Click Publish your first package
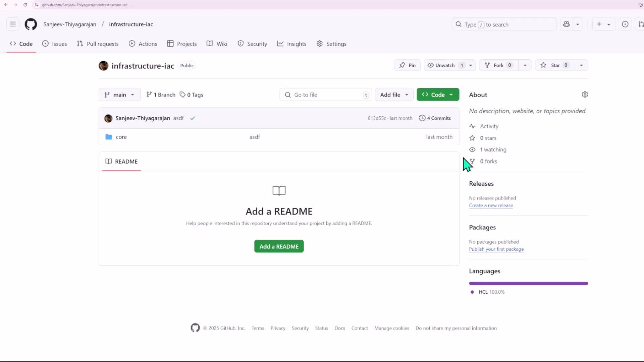The width and height of the screenshot is (644, 362). pos(496,249)
